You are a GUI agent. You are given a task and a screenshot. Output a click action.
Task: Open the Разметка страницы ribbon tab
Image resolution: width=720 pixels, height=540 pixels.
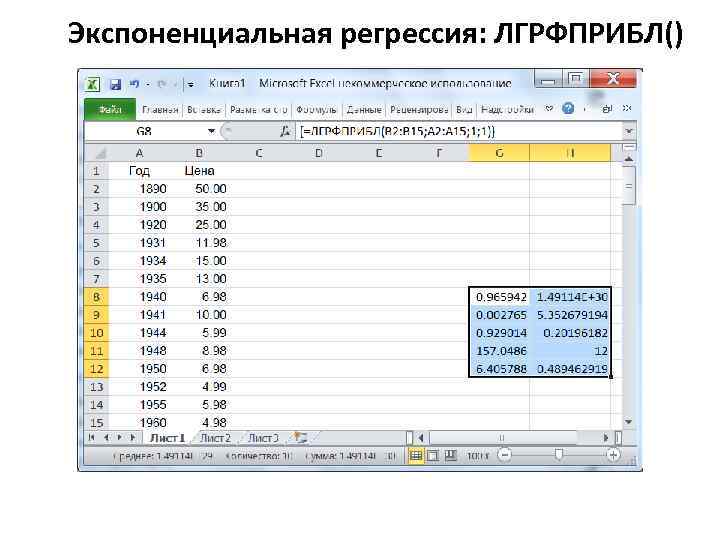[259, 110]
